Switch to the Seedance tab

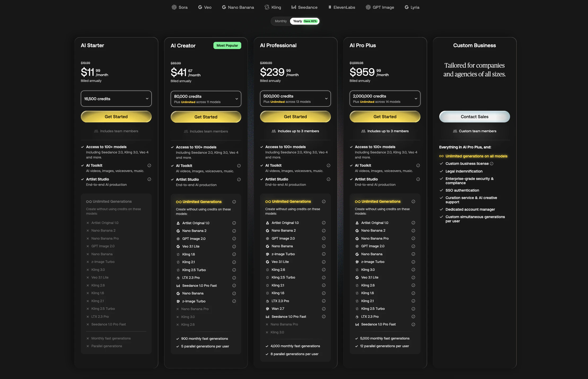point(304,7)
